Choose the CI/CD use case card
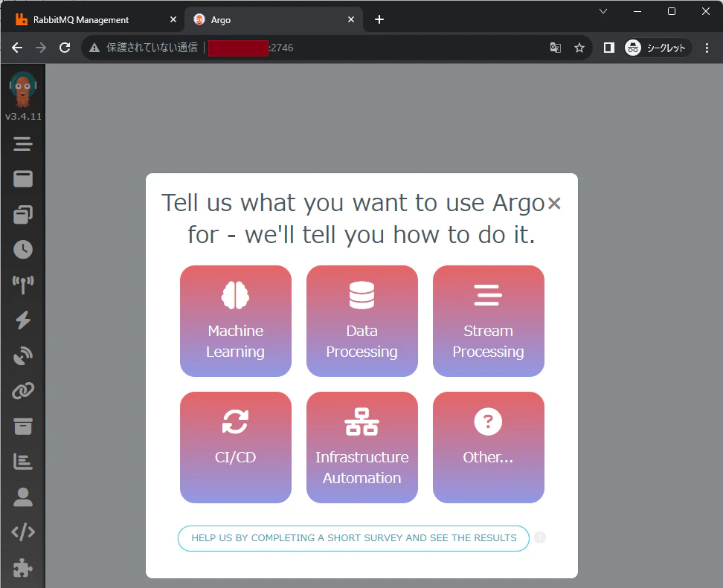 click(236, 447)
